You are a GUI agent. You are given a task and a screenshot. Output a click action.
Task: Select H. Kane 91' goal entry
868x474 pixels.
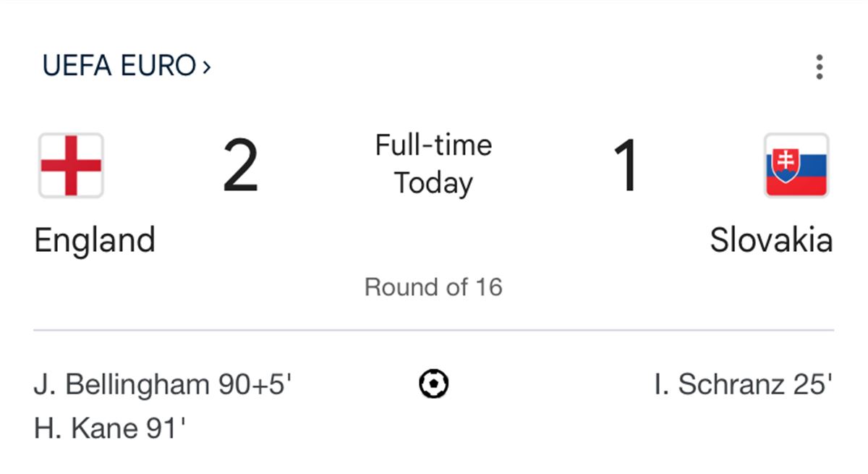tap(110, 428)
